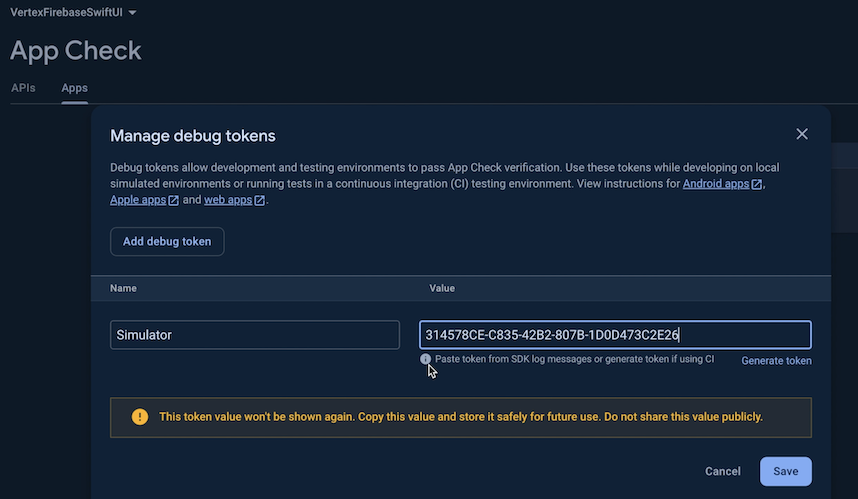Click the debug token value field
The width and height of the screenshot is (858, 499).
tap(615, 335)
